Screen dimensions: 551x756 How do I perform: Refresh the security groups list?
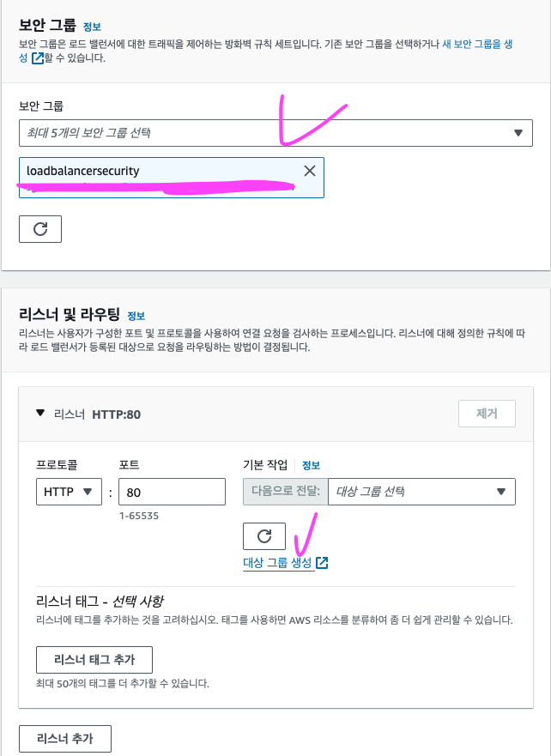coord(40,229)
